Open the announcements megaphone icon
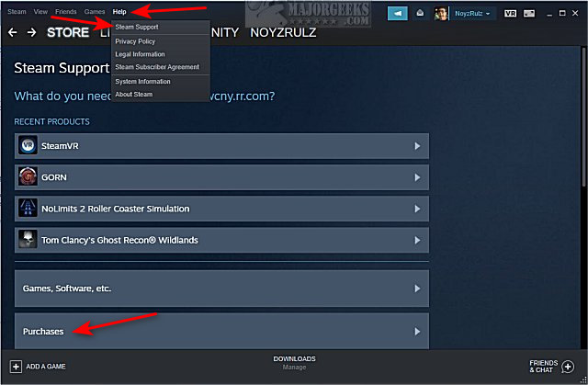The width and height of the screenshot is (588, 385). (398, 14)
